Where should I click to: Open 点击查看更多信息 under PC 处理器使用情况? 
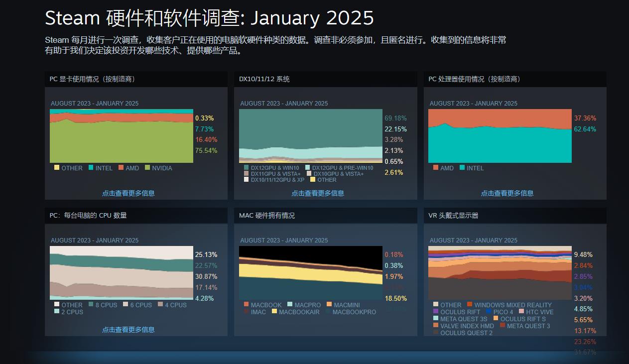[x=507, y=193]
